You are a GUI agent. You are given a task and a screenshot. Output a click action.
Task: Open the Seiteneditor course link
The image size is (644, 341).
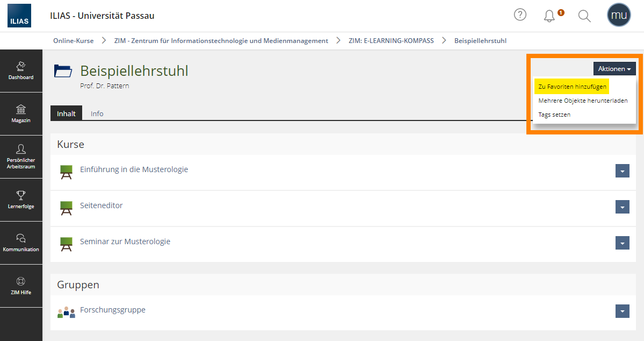102,205
